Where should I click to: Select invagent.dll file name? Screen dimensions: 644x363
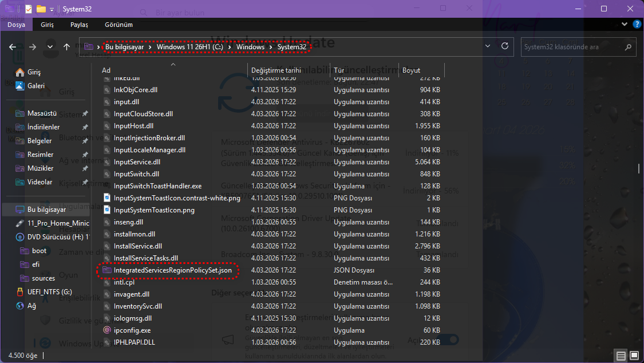[x=132, y=294]
